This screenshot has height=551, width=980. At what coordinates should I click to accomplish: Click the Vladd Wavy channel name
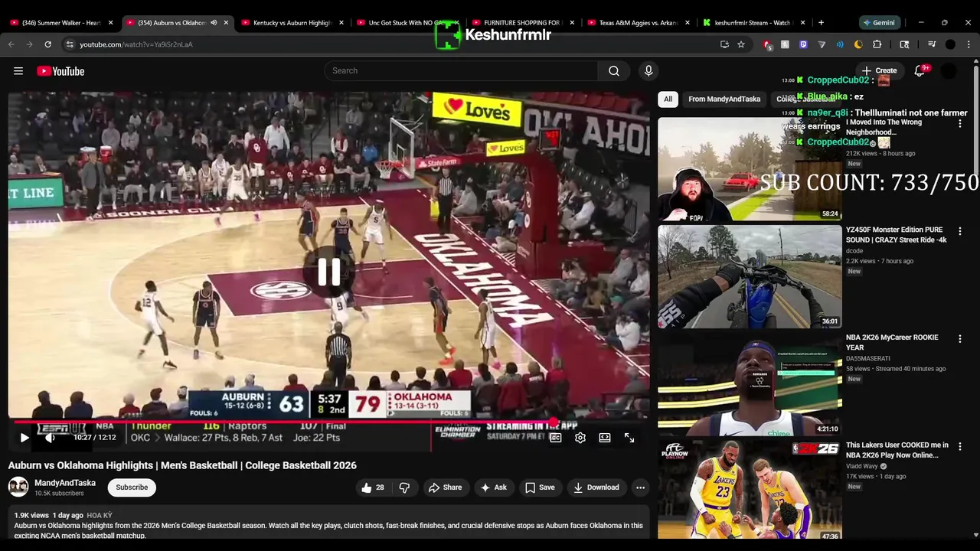862,466
